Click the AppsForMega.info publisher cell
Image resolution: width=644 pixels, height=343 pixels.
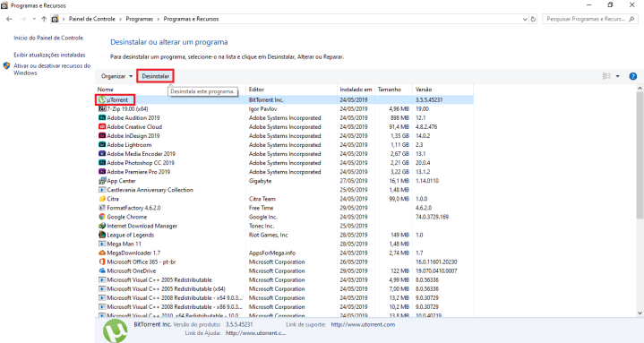click(272, 253)
